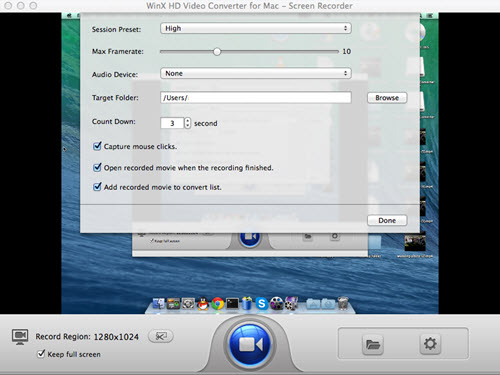Open settings with the gear icon
Viewport: 500px width, 375px height.
(430, 343)
